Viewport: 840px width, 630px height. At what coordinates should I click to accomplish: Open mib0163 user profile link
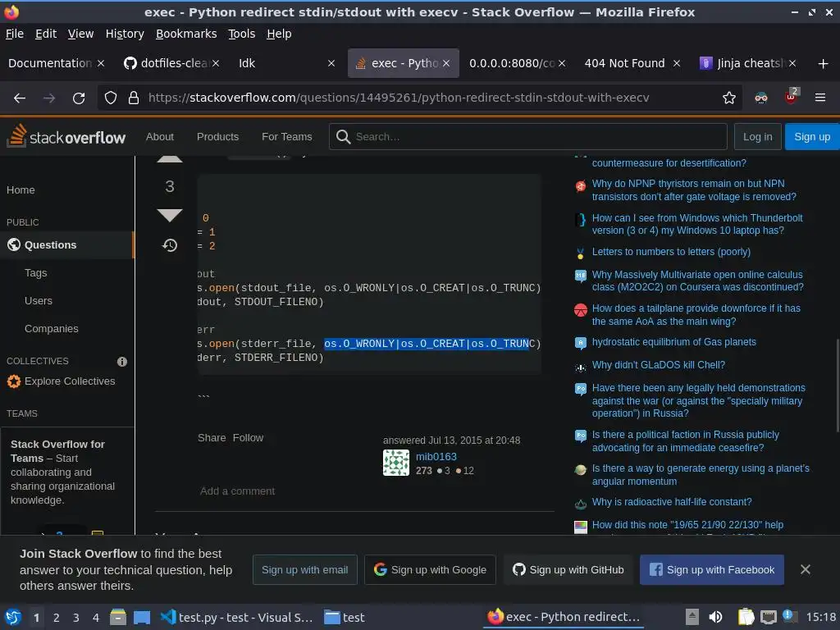(436, 456)
